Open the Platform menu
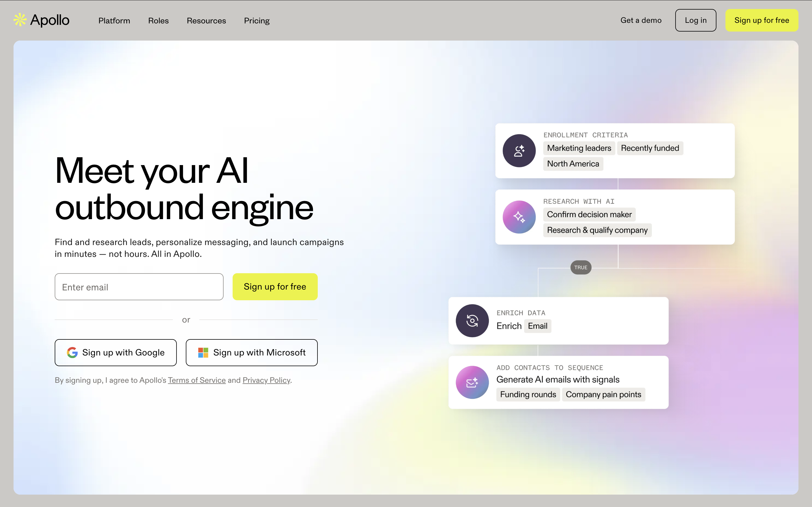This screenshot has height=507, width=812. click(x=114, y=21)
